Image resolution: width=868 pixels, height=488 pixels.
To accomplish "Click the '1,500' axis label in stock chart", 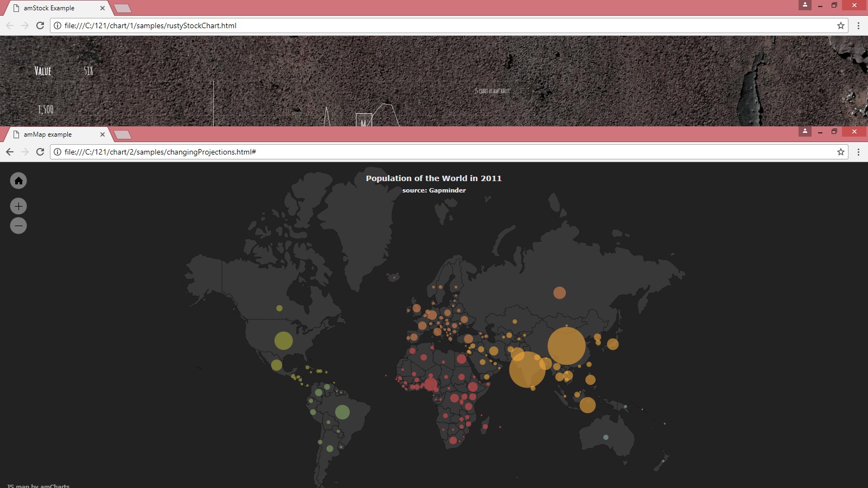I will (46, 110).
